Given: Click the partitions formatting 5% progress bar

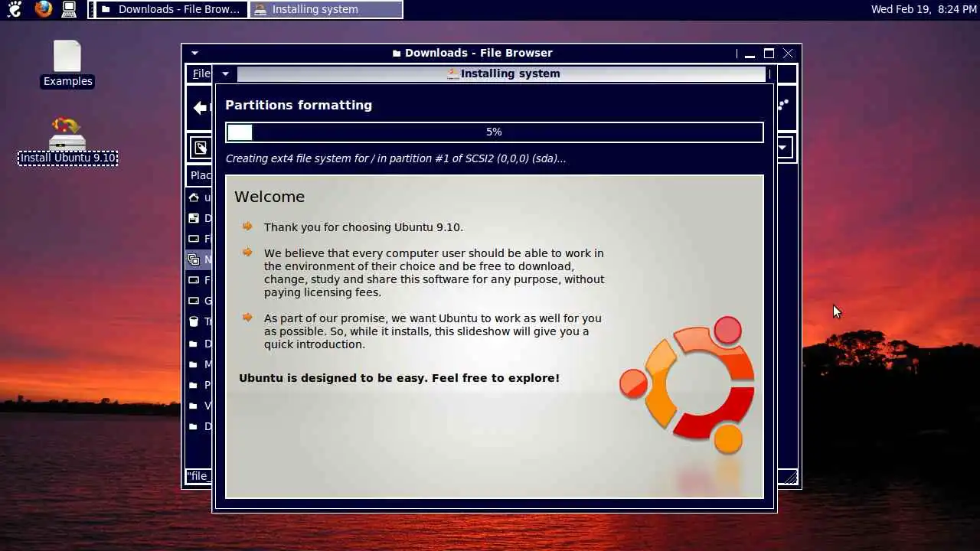Looking at the screenshot, I should point(495,132).
